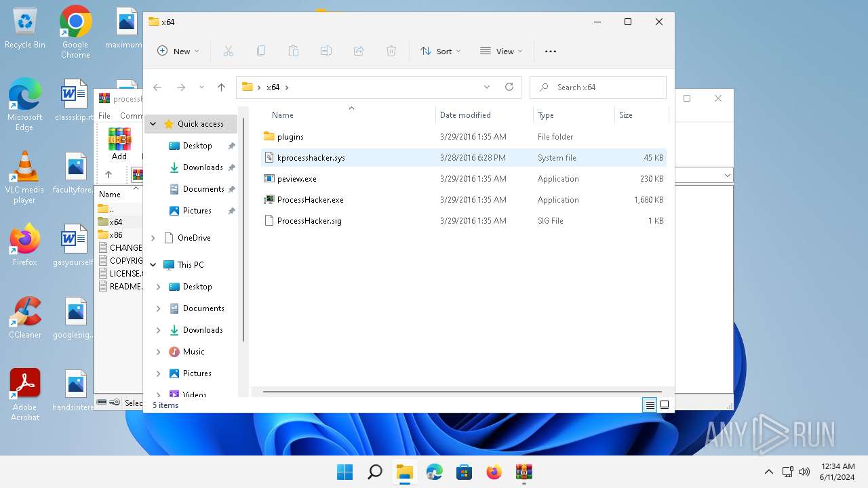This screenshot has height=488, width=868.
Task: Click the Share icon in toolbar
Action: [x=359, y=51]
